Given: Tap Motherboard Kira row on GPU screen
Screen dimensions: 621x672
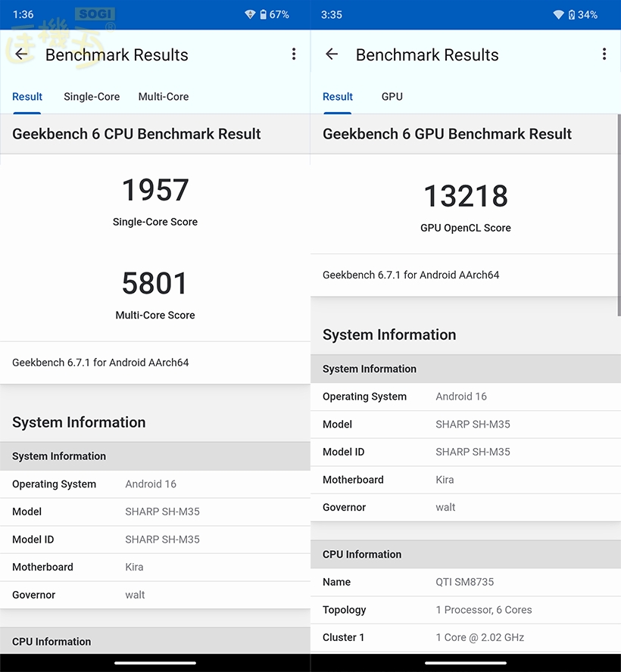Looking at the screenshot, I should (466, 480).
